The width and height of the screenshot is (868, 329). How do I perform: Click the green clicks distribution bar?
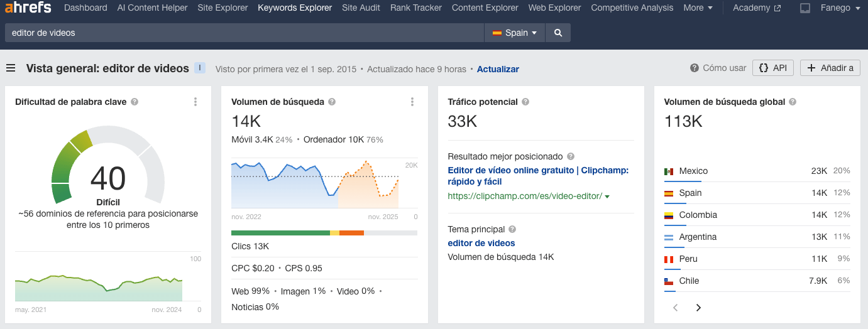point(280,233)
